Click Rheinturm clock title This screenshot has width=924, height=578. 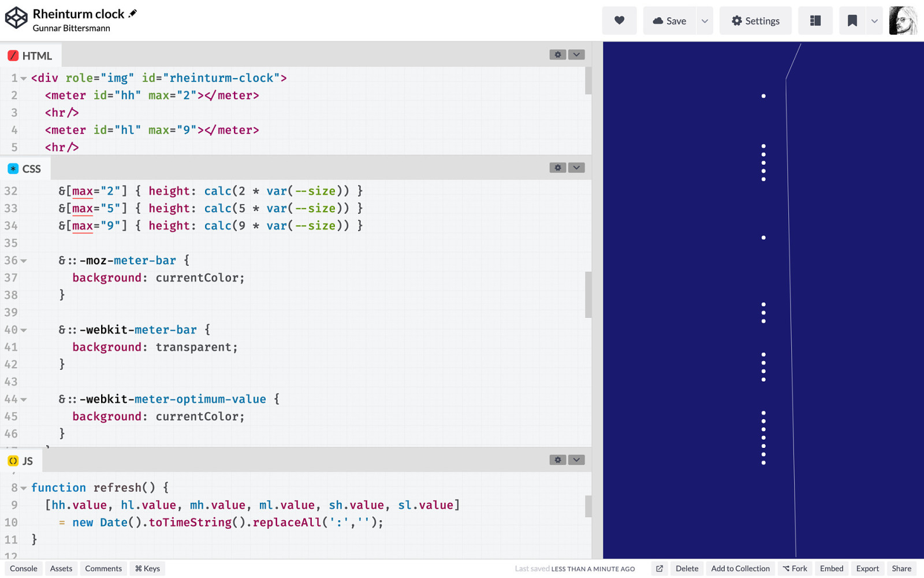79,13
